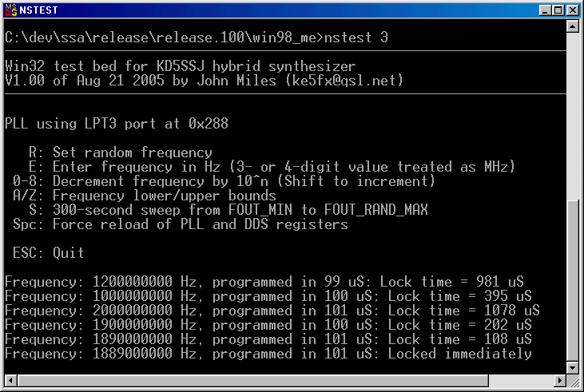The height and width of the screenshot is (392, 584).
Task: Click the vertical scrollbar up arrow
Action: click(x=573, y=26)
